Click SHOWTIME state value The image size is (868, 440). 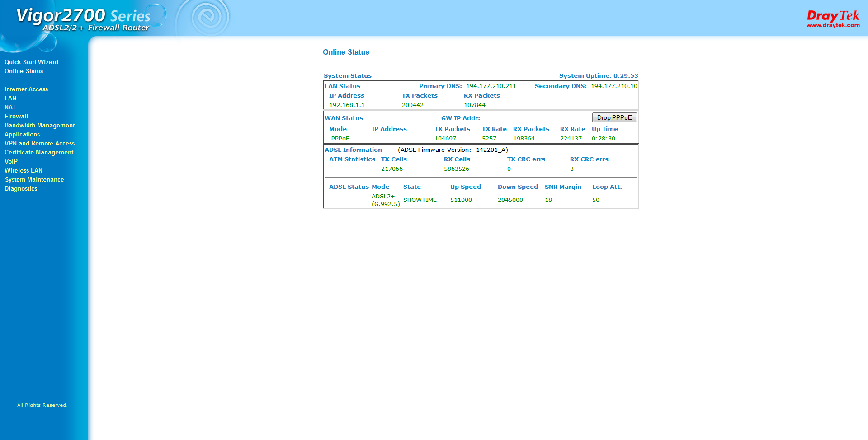click(420, 200)
